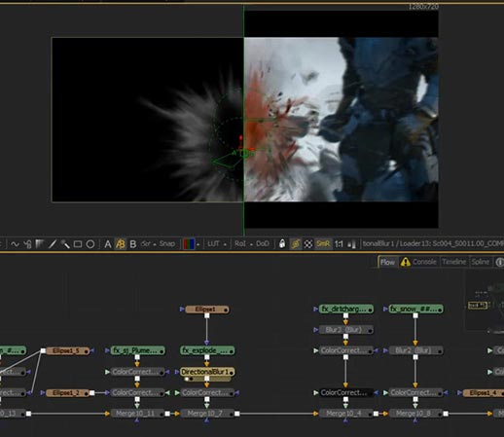Select the paint brush tool icon

pos(65,244)
